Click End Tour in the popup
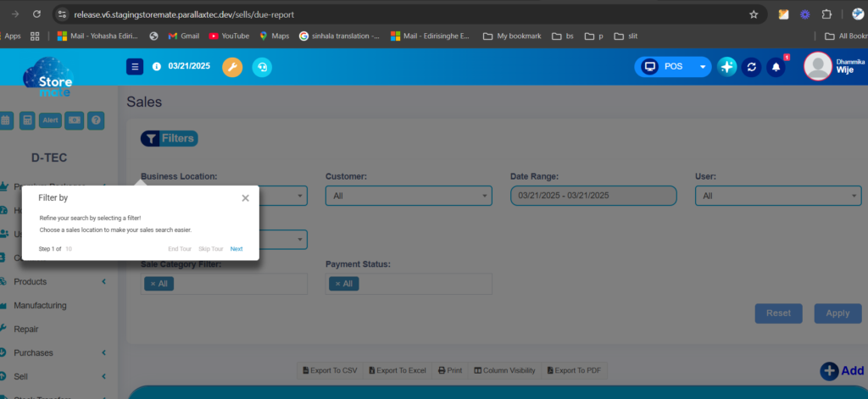Screen dimensions: 868x399 coord(181,249)
